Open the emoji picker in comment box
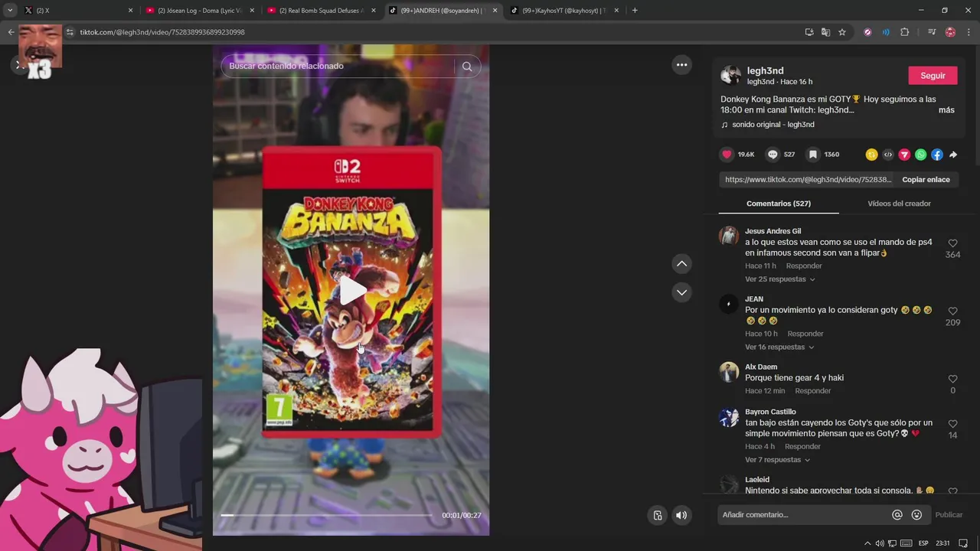This screenshot has width=980, height=551. point(916,515)
